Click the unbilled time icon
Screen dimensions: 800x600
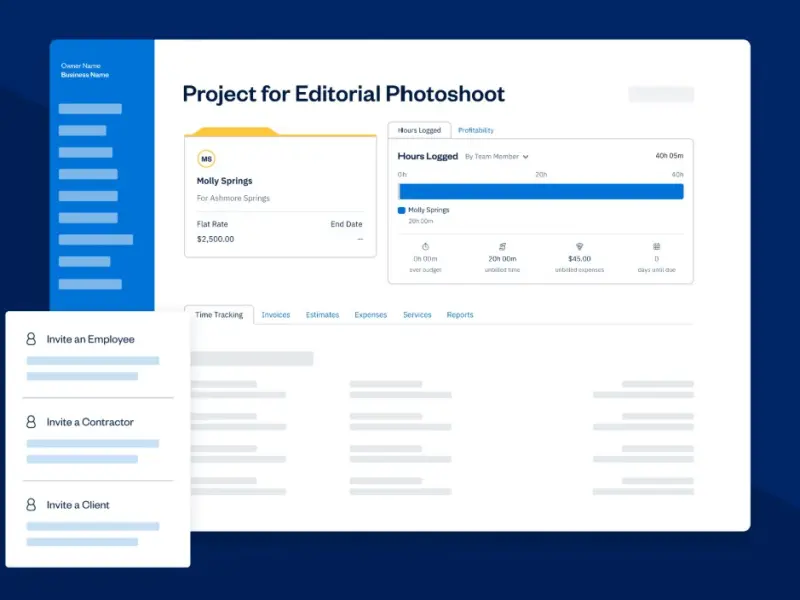click(502, 246)
